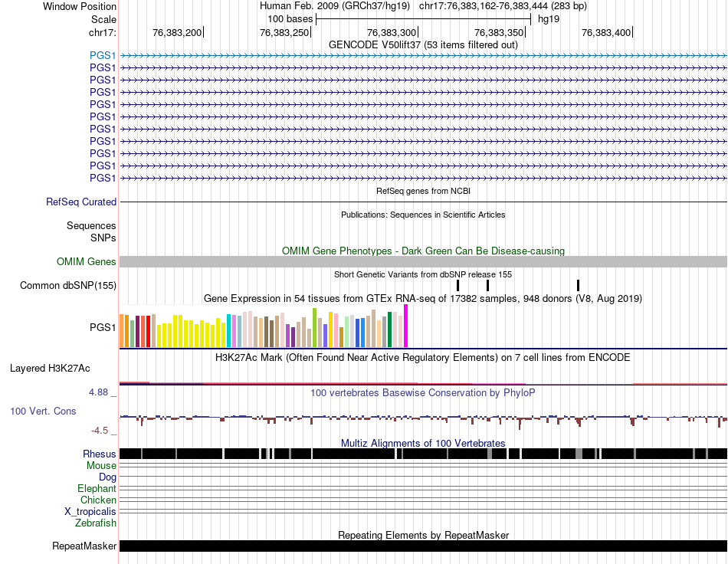Screen dimensions: 728x564
Task: Click the Scale label
Action: point(103,19)
